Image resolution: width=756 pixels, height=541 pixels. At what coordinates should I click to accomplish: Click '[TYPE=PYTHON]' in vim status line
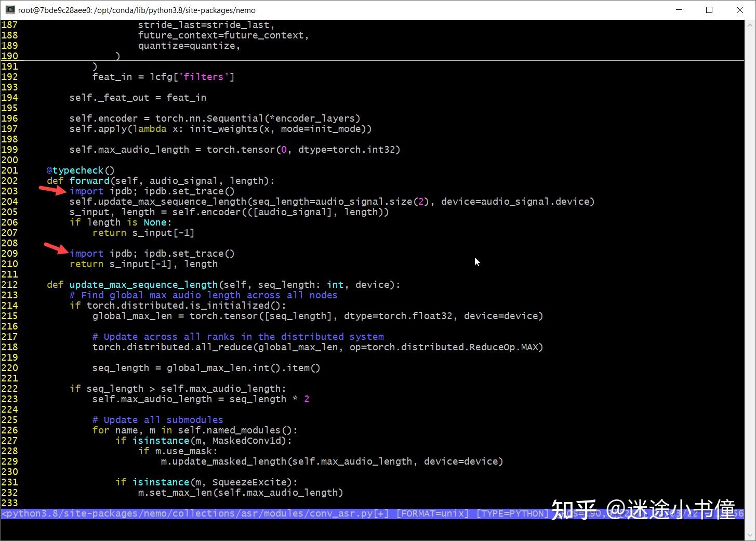pyautogui.click(x=512, y=513)
